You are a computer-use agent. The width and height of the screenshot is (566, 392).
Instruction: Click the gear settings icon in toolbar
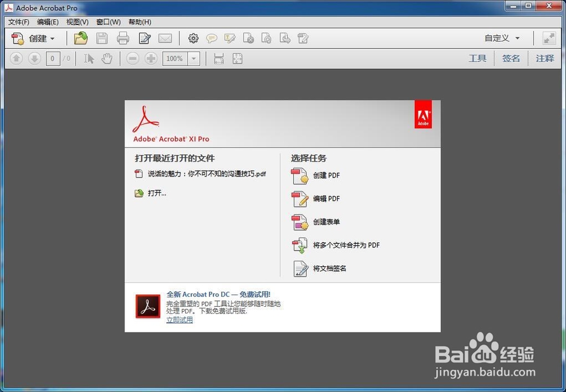pos(194,38)
